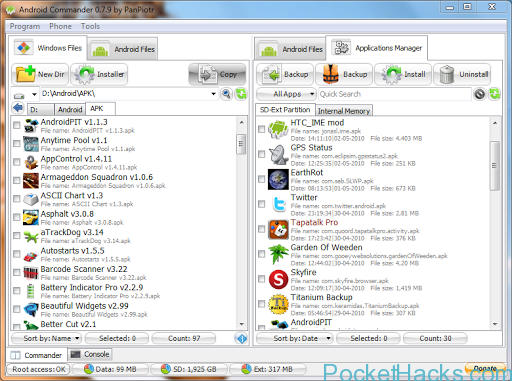Viewport: 512px width, 381px height.
Task: Select the Commander tab at the bottom
Action: tap(36, 355)
